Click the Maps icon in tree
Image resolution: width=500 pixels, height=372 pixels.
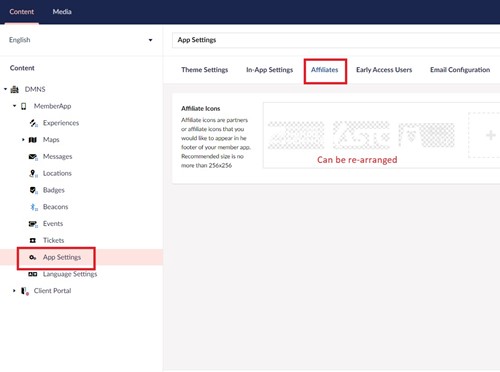(33, 140)
